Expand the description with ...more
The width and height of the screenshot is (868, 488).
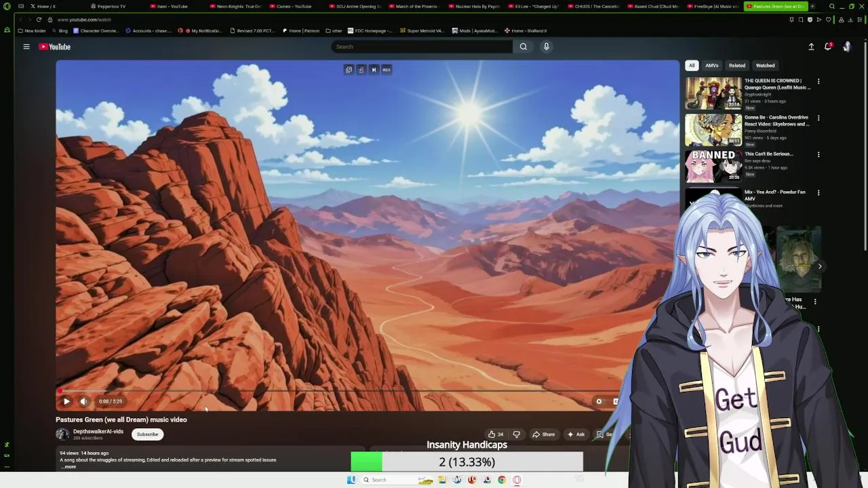69,466
